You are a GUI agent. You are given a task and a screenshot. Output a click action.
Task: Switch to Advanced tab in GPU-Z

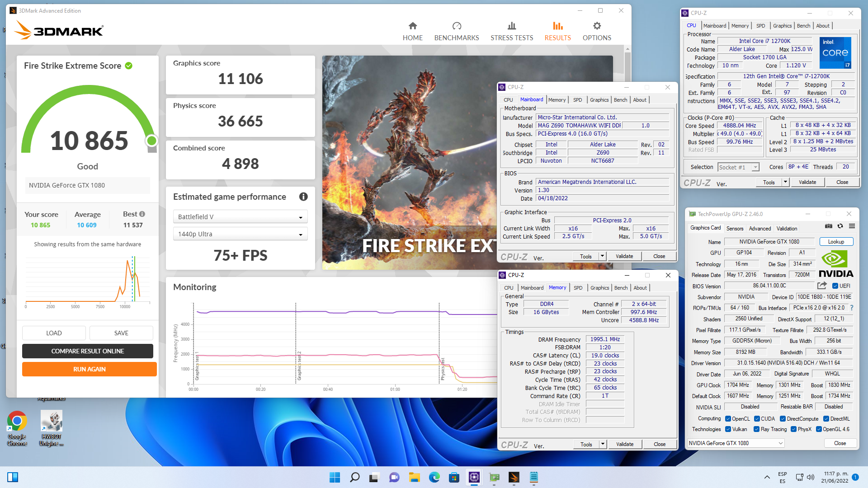760,229
